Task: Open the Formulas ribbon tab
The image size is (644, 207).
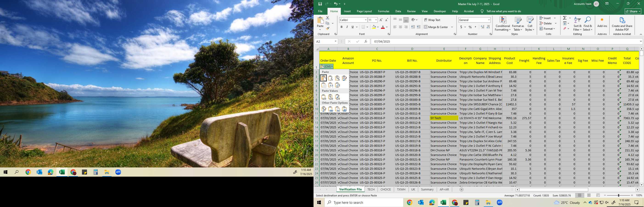Action: [x=384, y=11]
